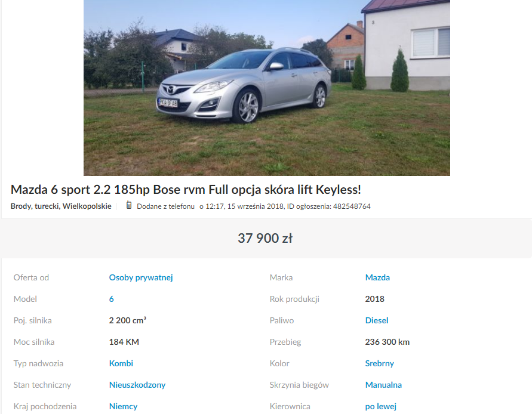
Task: Open the Mazda 6 car photo
Action: pos(267,88)
